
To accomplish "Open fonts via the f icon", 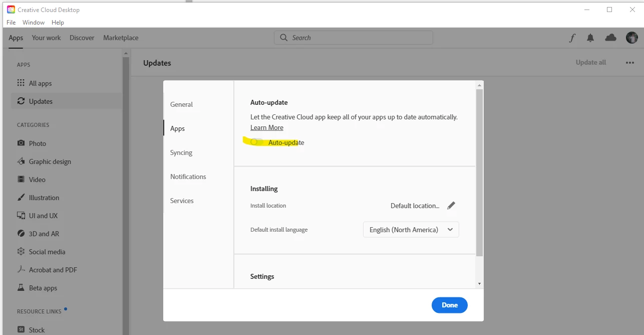I will click(x=572, y=38).
